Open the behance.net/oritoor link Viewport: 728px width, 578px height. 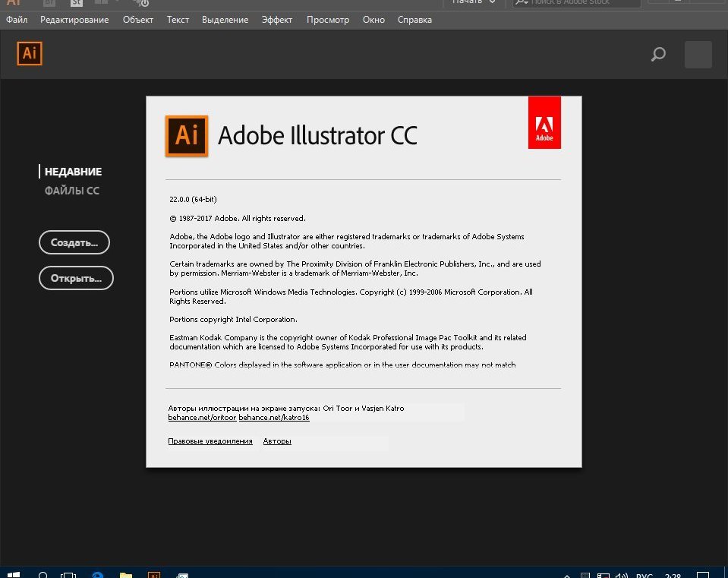pos(202,417)
